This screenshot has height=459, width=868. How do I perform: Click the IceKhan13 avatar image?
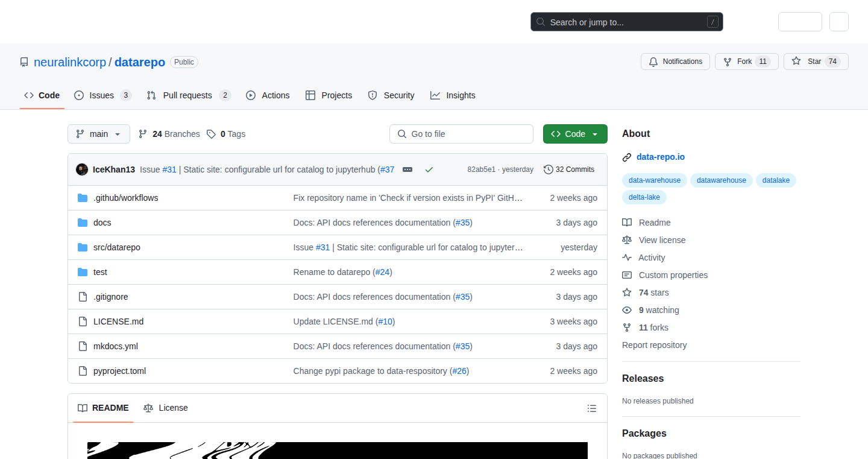pos(82,169)
